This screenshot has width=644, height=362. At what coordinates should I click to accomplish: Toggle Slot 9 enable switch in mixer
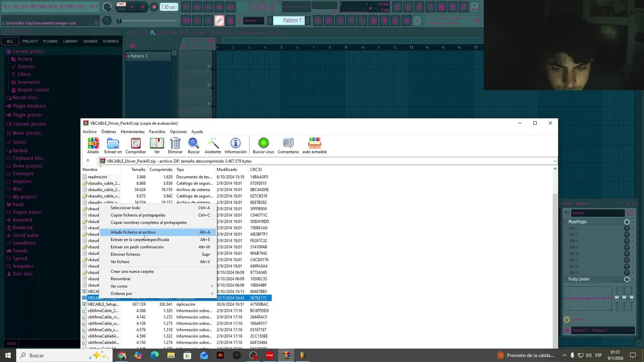(627, 273)
